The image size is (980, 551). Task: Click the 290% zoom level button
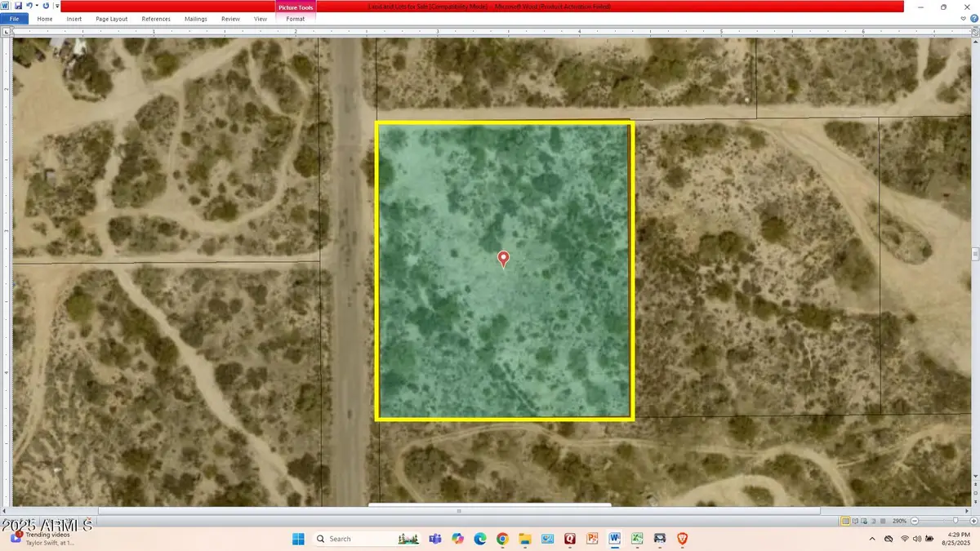pyautogui.click(x=899, y=520)
